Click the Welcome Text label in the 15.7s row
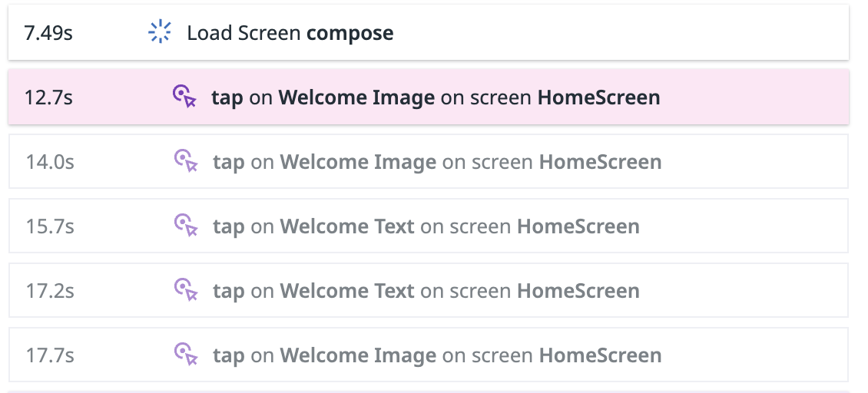868x393 pixels. 347,226
